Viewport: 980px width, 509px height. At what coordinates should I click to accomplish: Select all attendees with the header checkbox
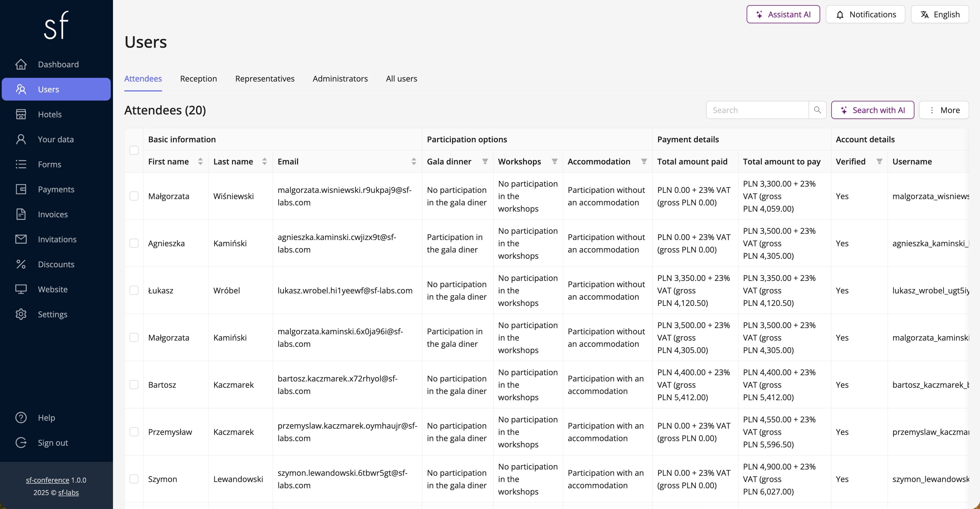[134, 150]
